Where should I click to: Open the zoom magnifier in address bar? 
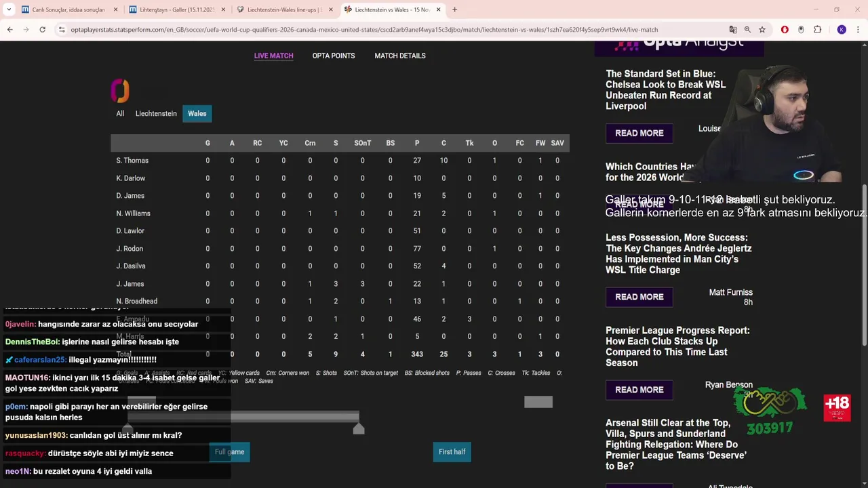pos(747,30)
